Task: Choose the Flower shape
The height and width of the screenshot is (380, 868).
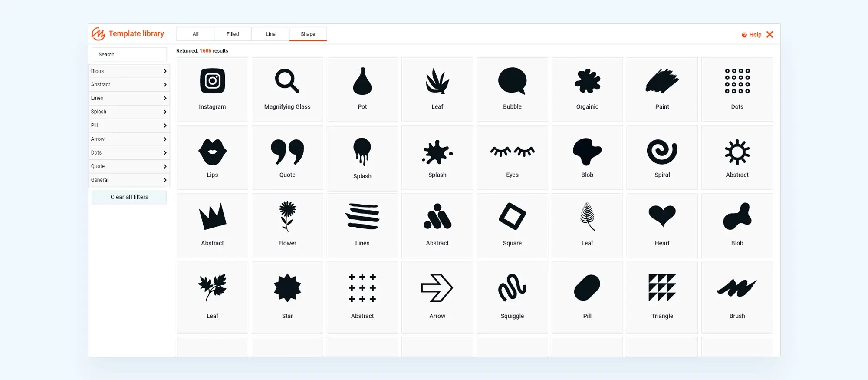Action: pyautogui.click(x=287, y=226)
